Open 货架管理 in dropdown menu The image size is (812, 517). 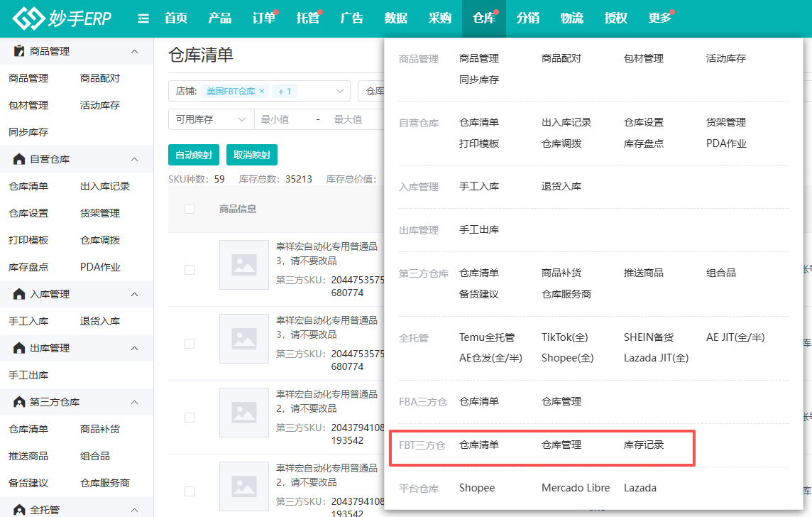pyautogui.click(x=726, y=122)
